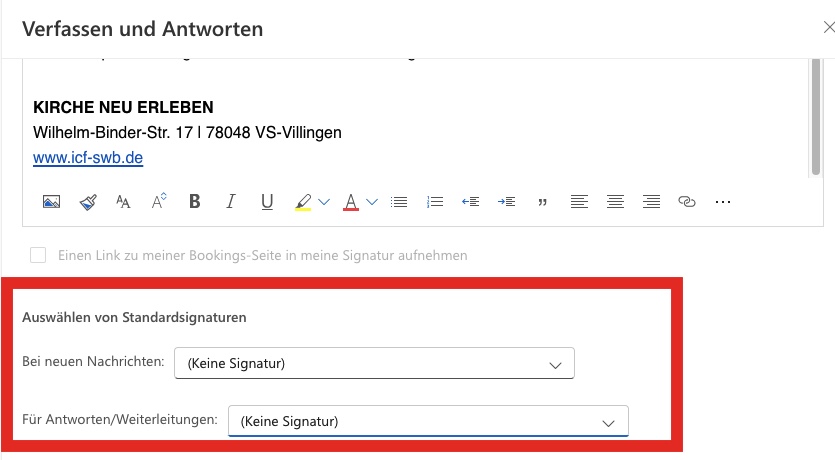Expand the highlight color options arrow

point(324,202)
